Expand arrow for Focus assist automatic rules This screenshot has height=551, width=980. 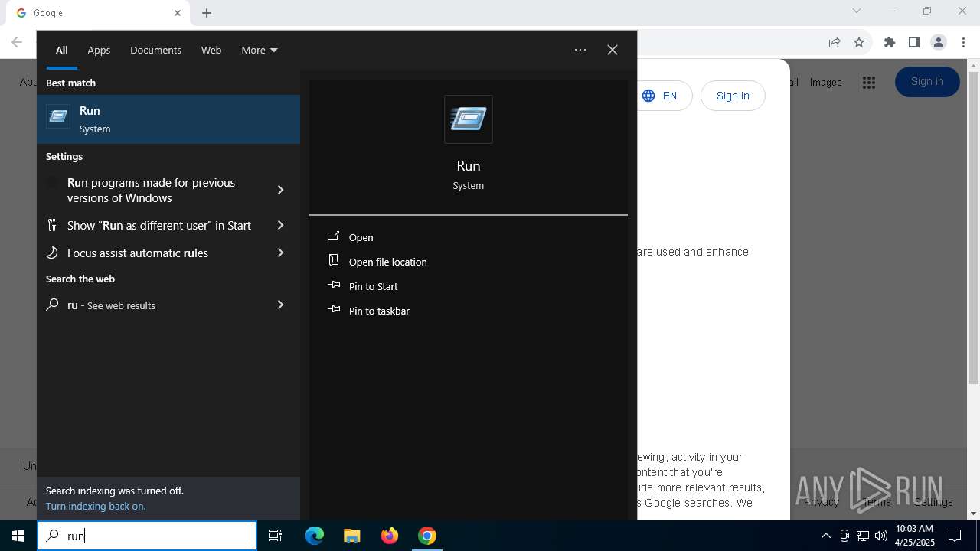tap(280, 253)
